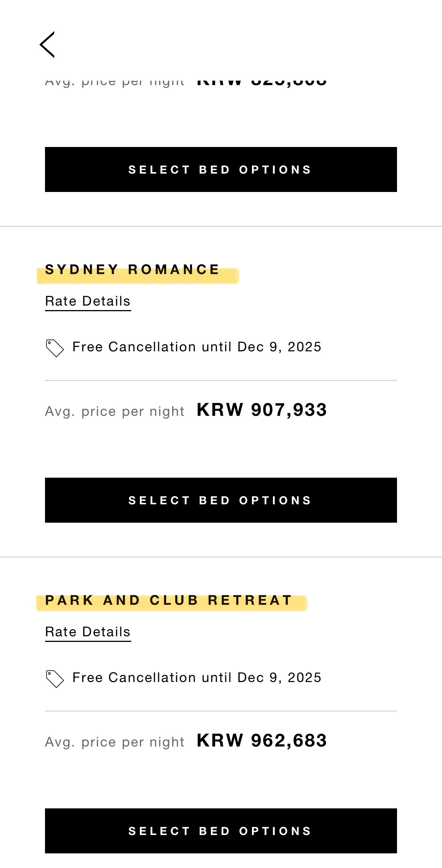
Task: Click 'Avg. price per night' label beside KRW 962,683
Action: click(x=115, y=742)
